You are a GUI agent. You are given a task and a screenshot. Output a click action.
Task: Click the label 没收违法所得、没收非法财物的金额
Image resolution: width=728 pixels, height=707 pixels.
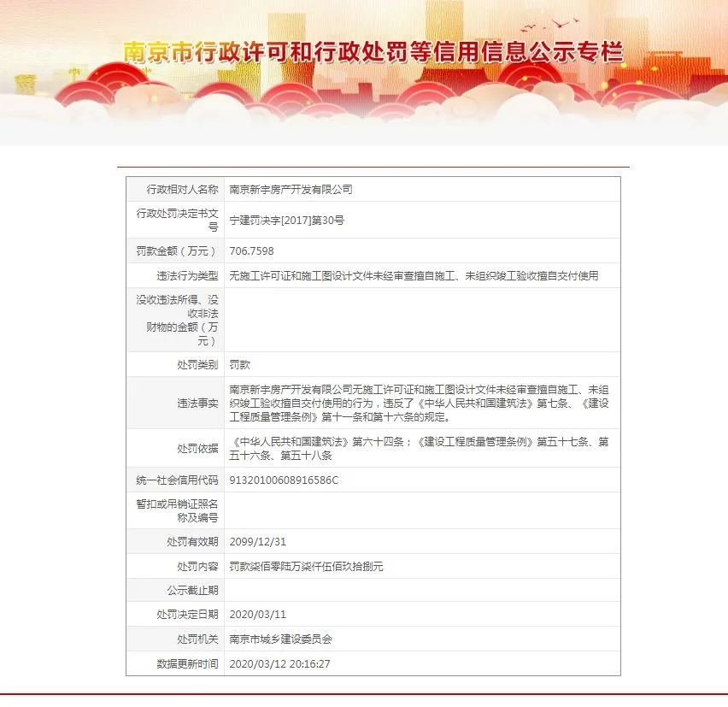click(x=177, y=320)
